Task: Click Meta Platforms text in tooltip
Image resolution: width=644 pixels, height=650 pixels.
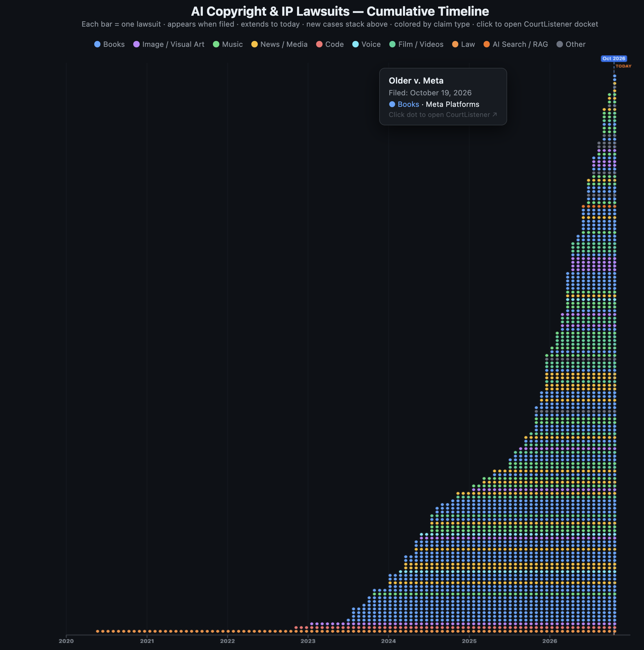Action: pos(452,104)
